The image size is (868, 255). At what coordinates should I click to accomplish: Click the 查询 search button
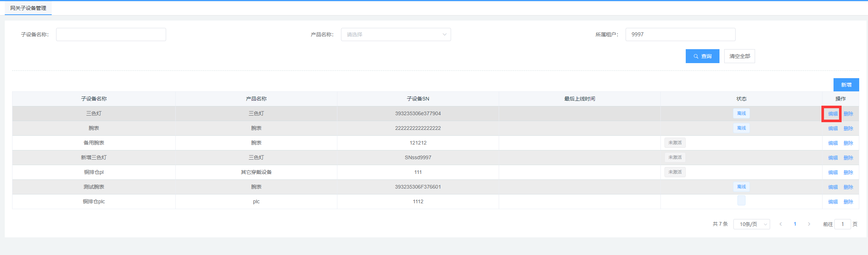702,56
